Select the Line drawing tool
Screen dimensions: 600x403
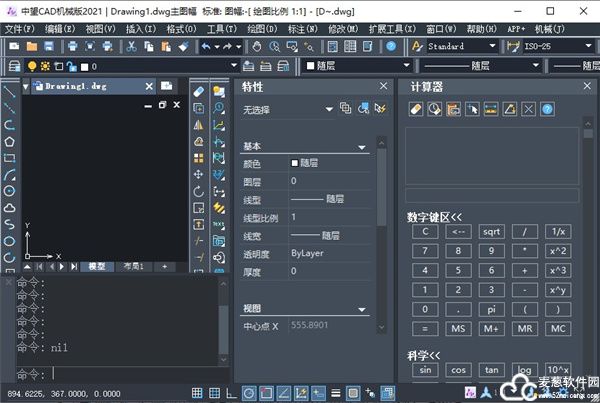9,91
